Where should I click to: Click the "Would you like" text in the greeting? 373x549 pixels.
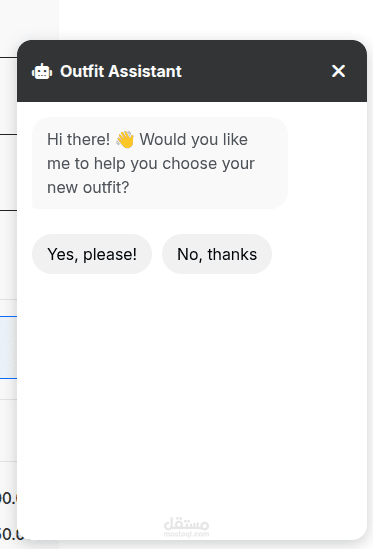point(194,139)
